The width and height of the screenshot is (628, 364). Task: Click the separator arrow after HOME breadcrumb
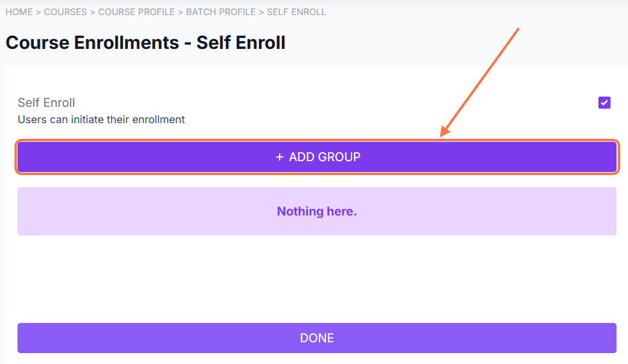tap(38, 12)
